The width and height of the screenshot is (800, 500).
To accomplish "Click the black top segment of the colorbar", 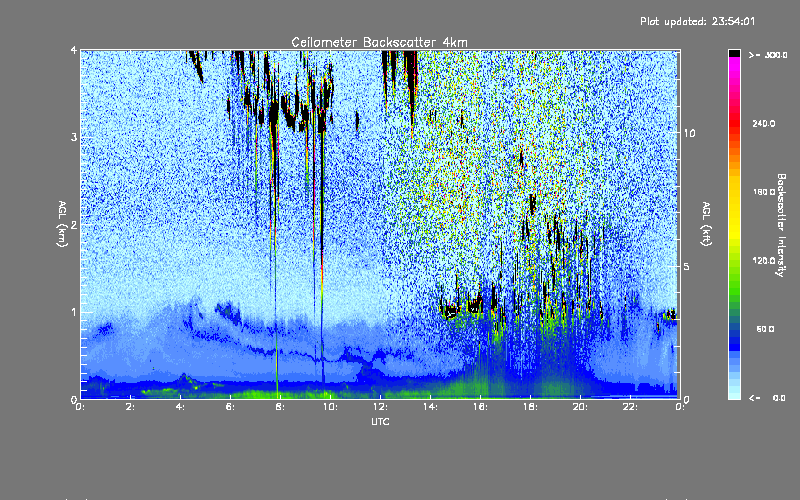I will click(734, 53).
